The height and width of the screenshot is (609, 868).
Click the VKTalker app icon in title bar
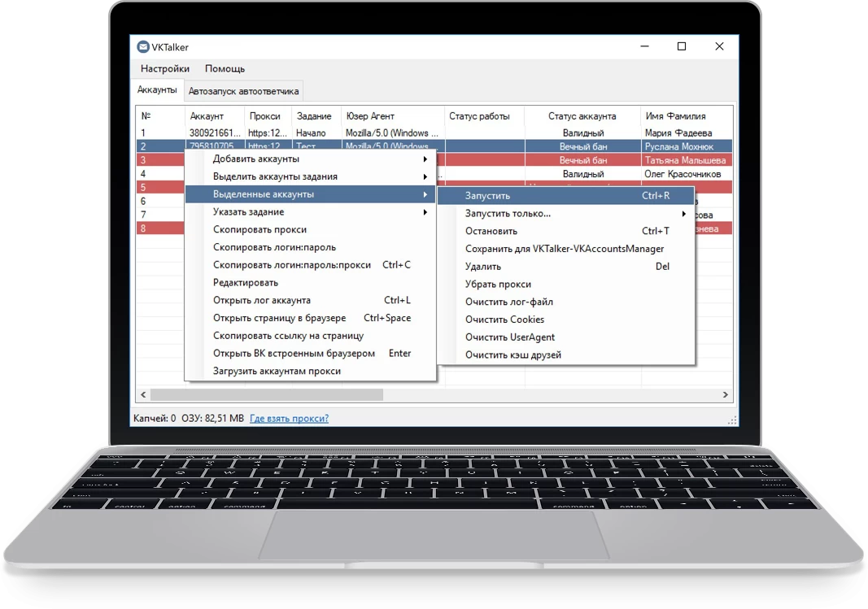[143, 47]
